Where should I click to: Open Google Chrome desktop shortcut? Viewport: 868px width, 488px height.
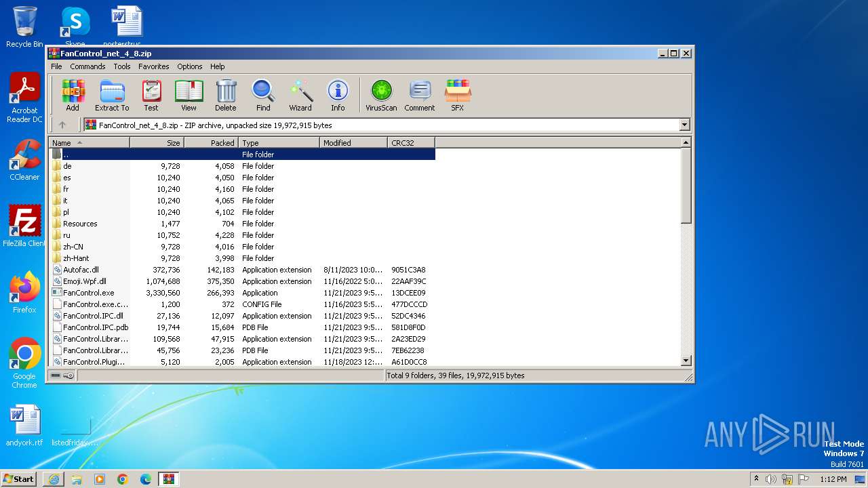24,363
